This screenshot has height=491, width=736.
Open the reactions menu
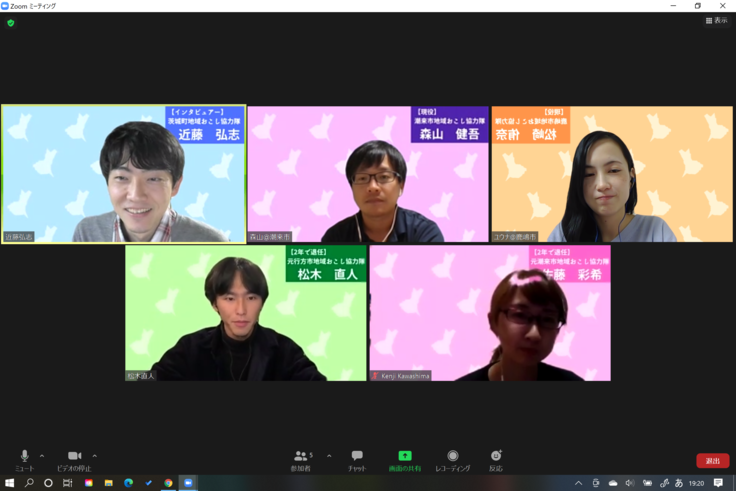click(496, 457)
